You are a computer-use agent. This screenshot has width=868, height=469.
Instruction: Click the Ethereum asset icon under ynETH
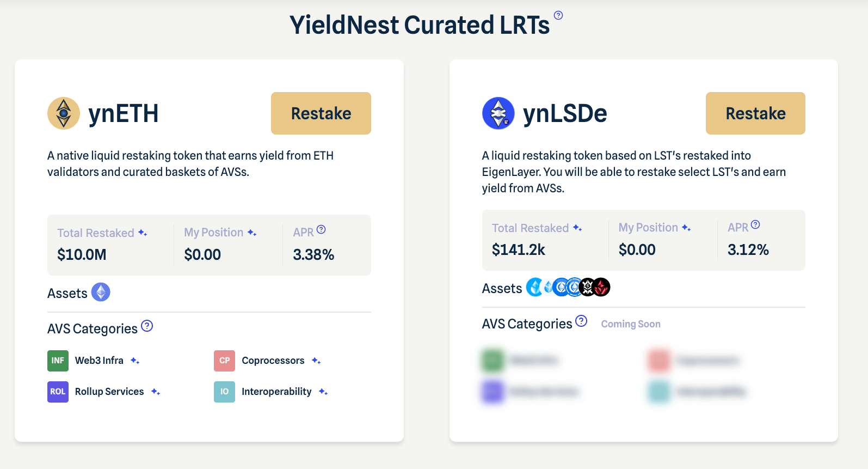[101, 292]
